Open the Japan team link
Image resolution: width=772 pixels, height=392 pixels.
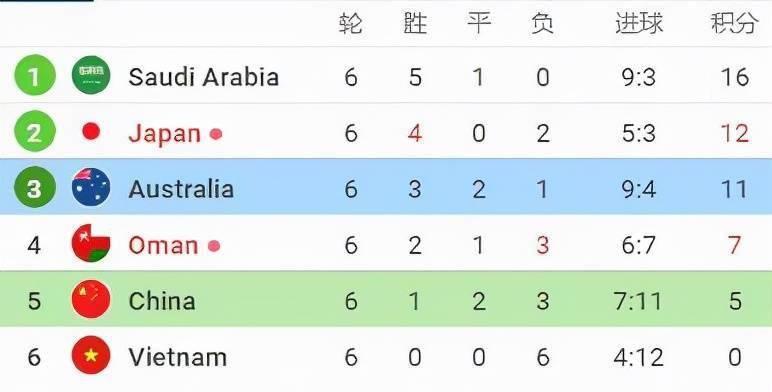[164, 134]
